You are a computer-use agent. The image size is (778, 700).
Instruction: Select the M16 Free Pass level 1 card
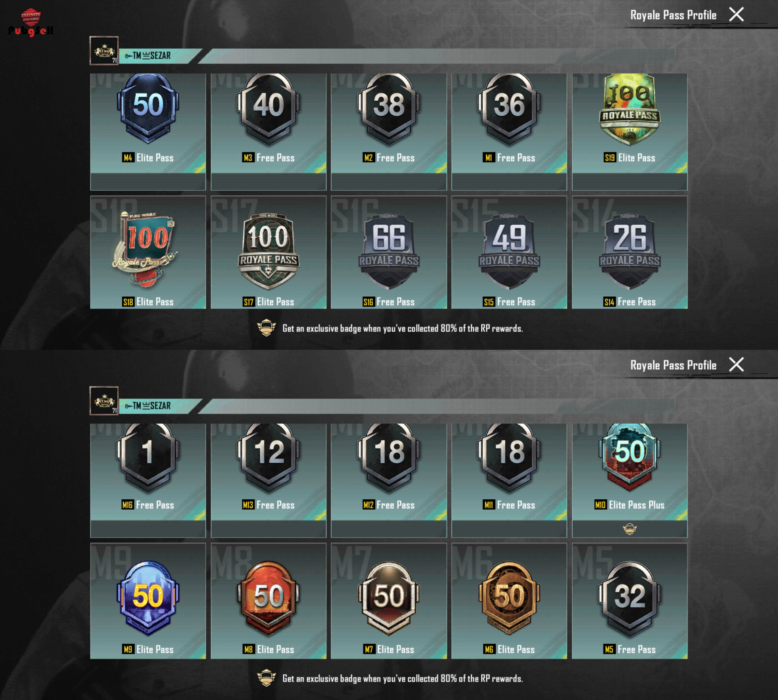tap(148, 481)
